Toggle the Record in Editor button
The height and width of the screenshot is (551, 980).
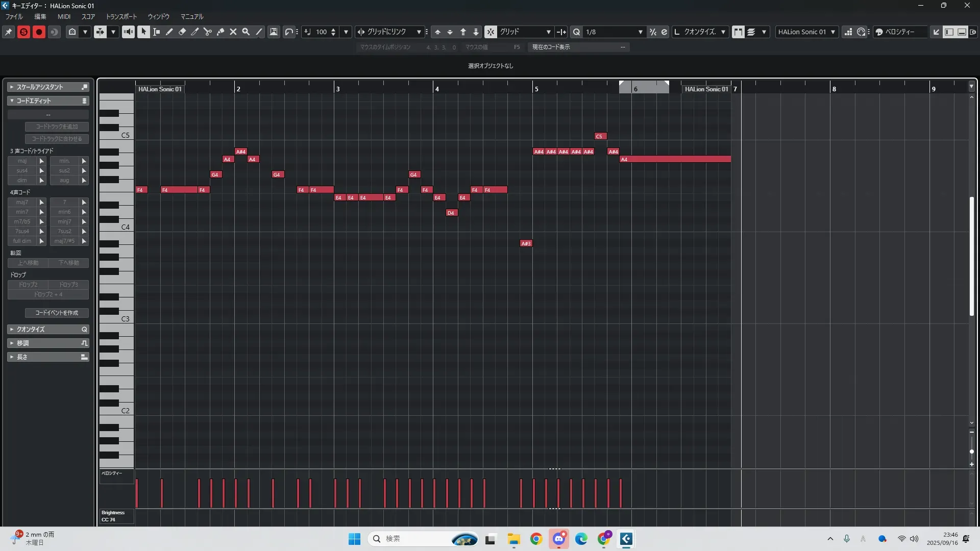coord(39,32)
